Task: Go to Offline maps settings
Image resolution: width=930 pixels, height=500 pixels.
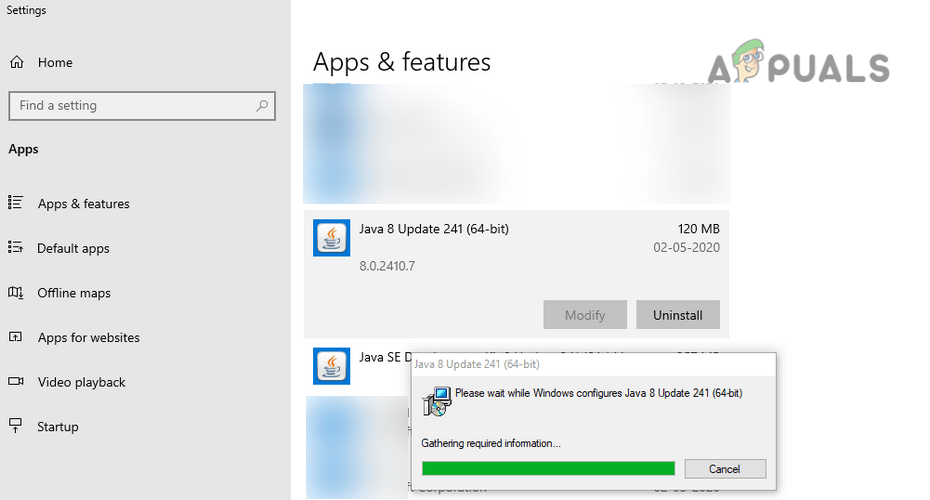Action: click(74, 293)
